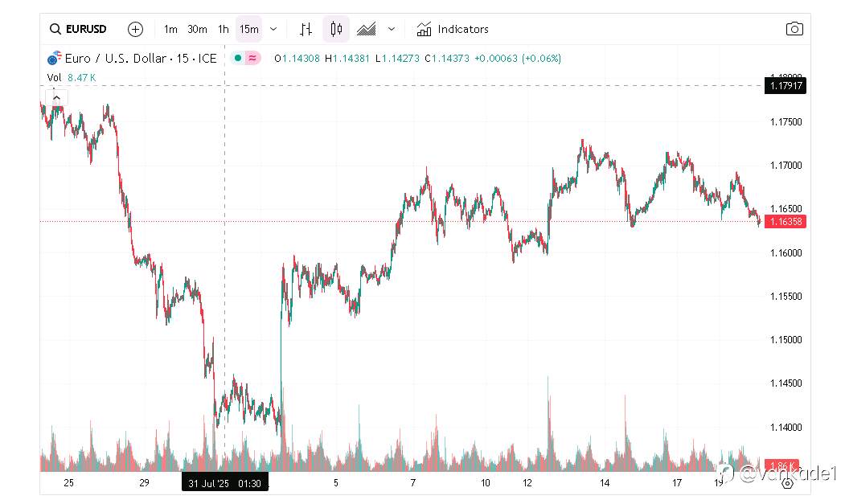Select the bars chart style icon
The image size is (845, 504).
[x=306, y=29]
